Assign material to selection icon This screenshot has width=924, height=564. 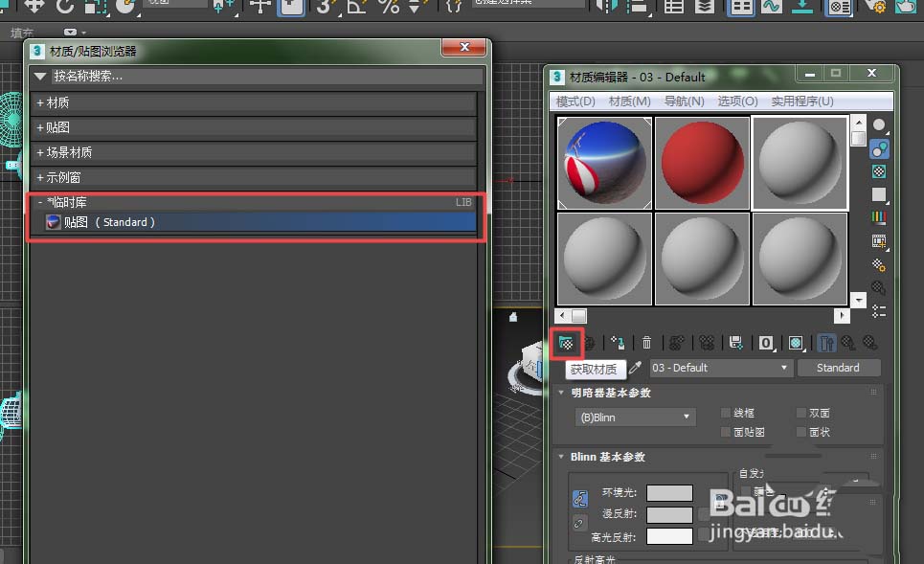tap(618, 343)
